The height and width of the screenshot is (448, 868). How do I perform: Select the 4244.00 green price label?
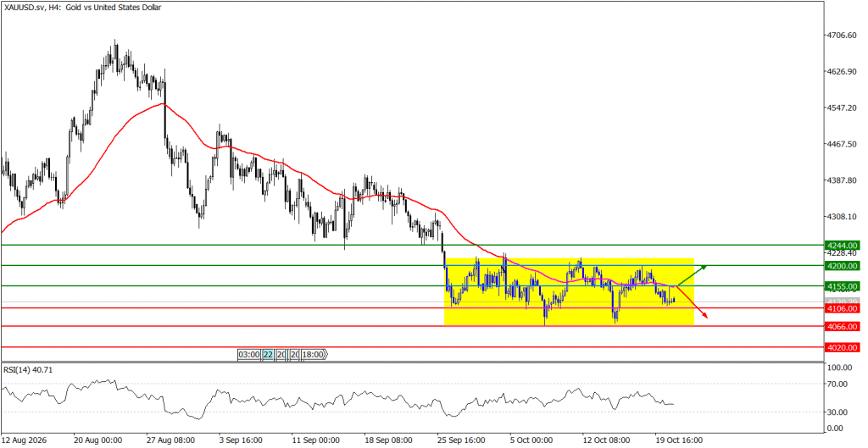pyautogui.click(x=842, y=245)
